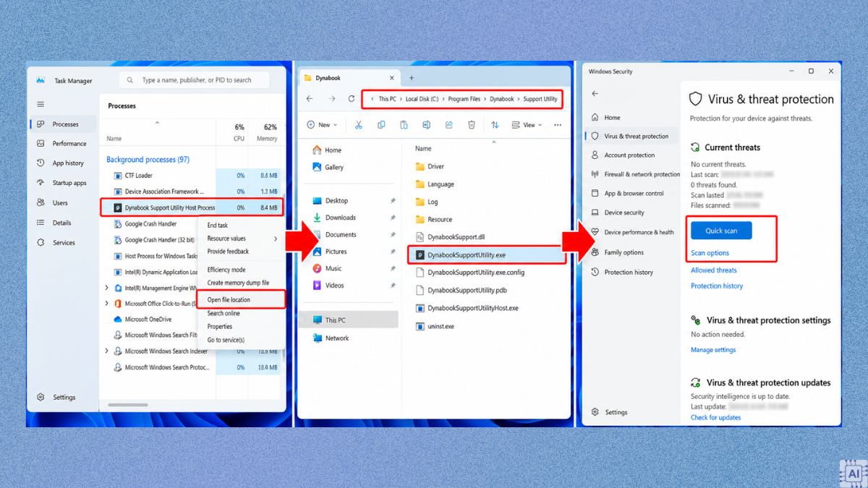This screenshot has width=868, height=488.
Task: Open Scan options link
Action: [x=710, y=253]
